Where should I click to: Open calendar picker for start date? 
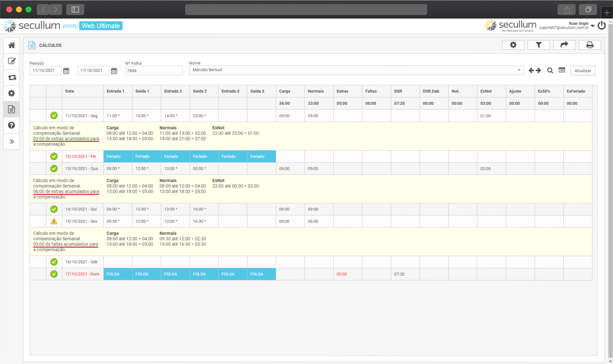point(66,71)
